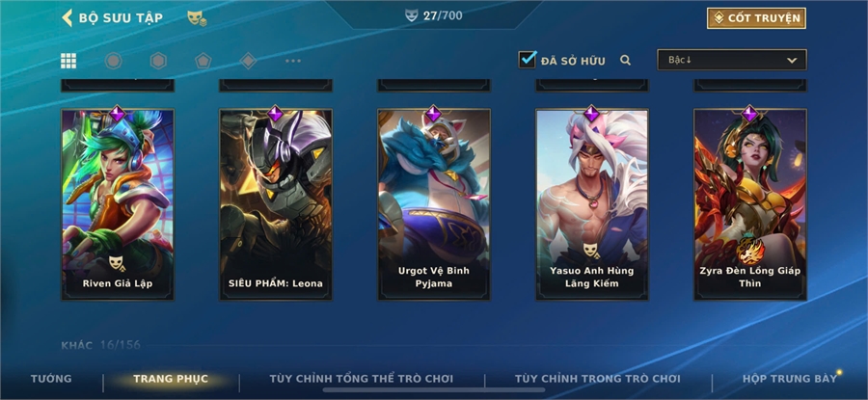Select the grid all-skins filter icon
Image resolution: width=868 pixels, height=400 pixels.
[x=68, y=61]
